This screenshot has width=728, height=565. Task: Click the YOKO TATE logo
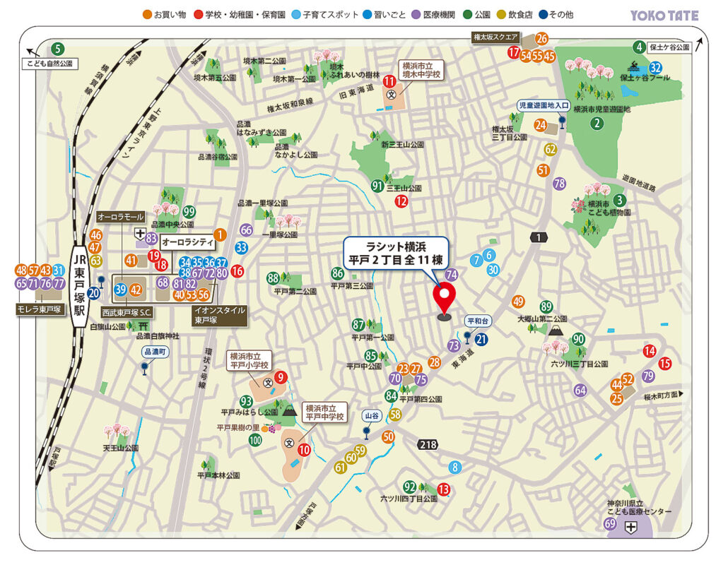pyautogui.click(x=664, y=15)
